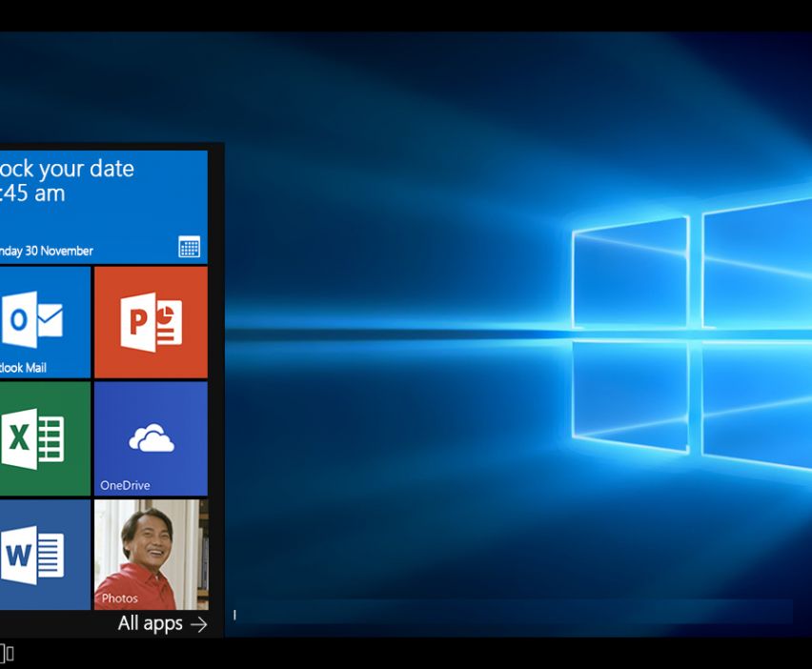Launch Word from the blue tile

[x=32, y=554]
